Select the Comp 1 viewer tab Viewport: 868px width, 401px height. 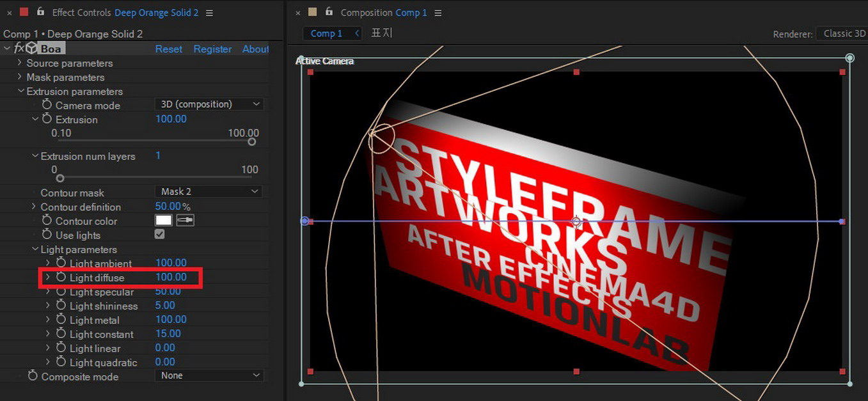pos(326,33)
